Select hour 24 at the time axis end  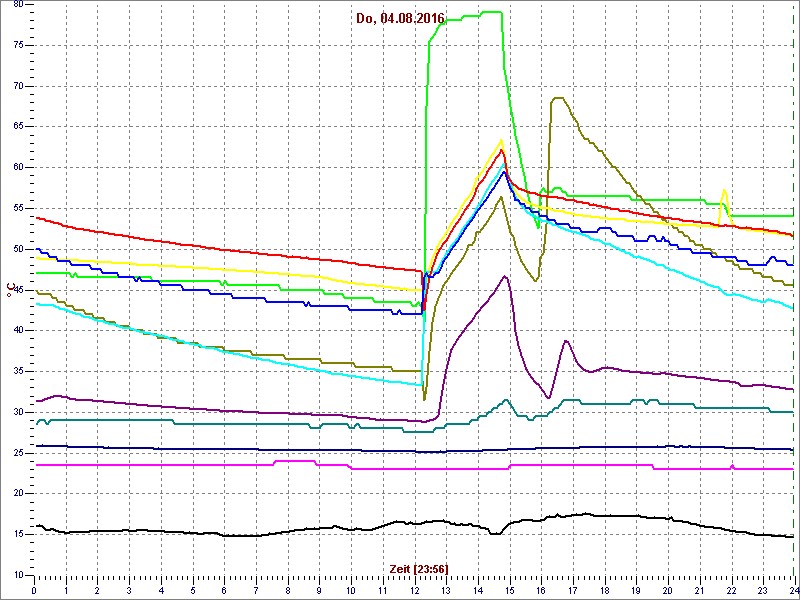pyautogui.click(x=792, y=590)
